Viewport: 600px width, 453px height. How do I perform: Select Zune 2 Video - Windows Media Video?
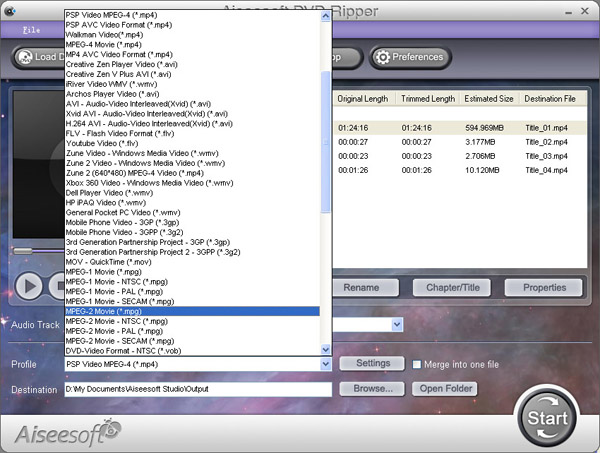click(x=192, y=163)
